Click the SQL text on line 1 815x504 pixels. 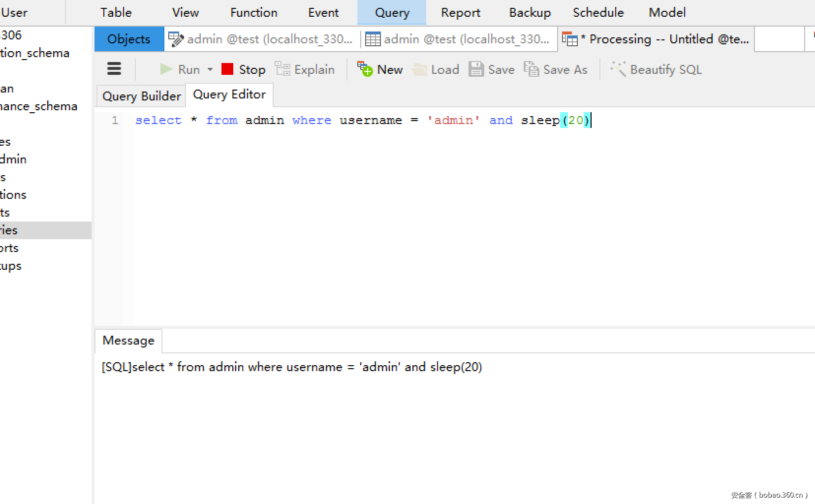coord(345,120)
